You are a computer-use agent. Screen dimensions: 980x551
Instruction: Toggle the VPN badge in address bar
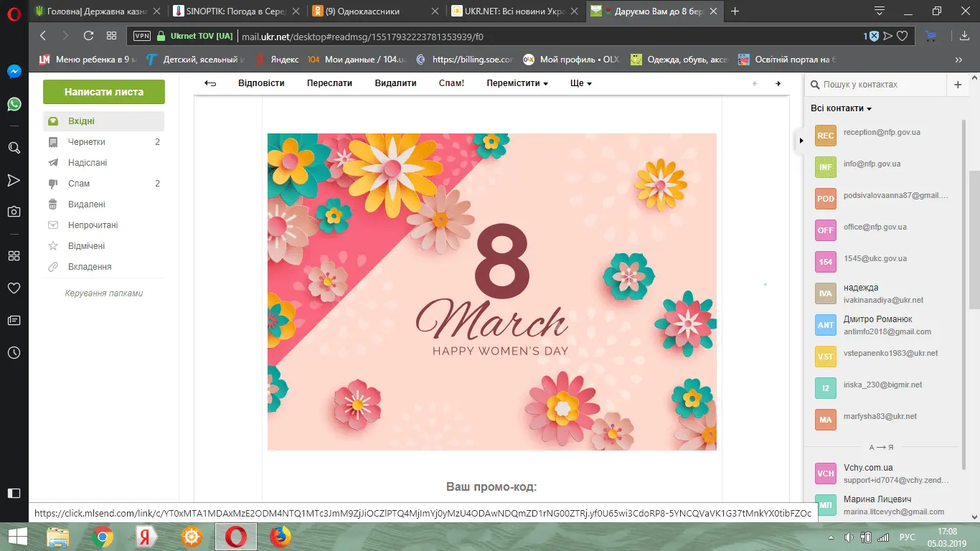141,36
